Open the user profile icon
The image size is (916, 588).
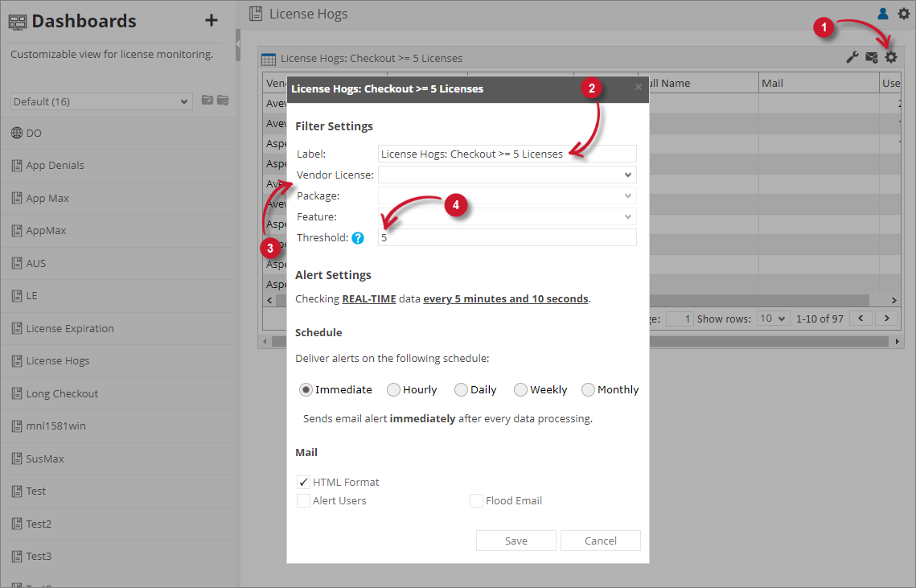[x=883, y=13]
